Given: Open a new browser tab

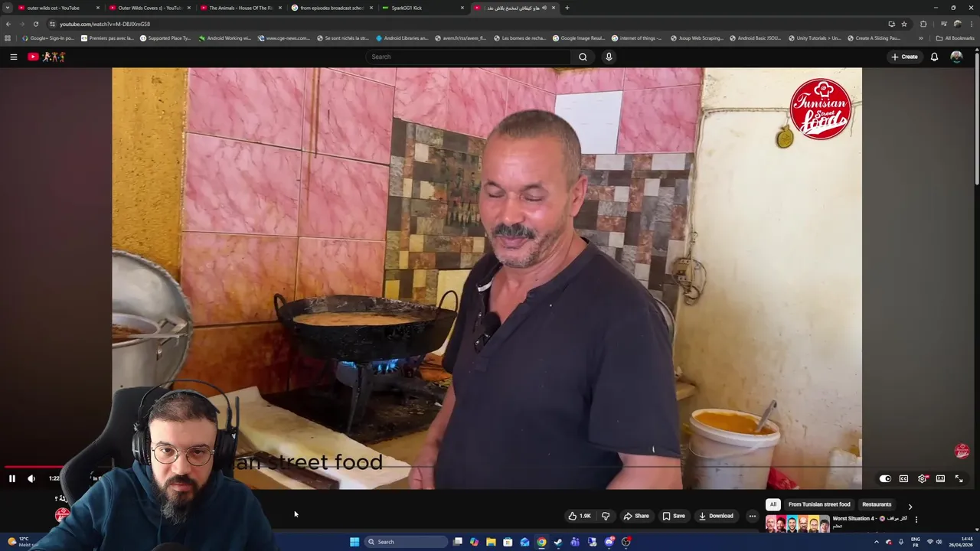Looking at the screenshot, I should coord(567,8).
